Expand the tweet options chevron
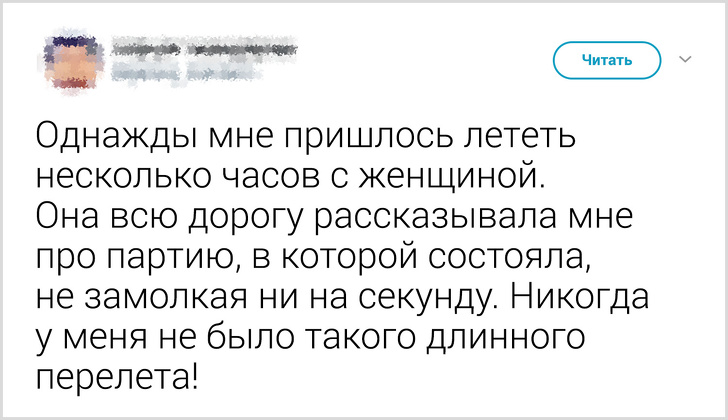Screen dimensions: 728x420 point(686,60)
